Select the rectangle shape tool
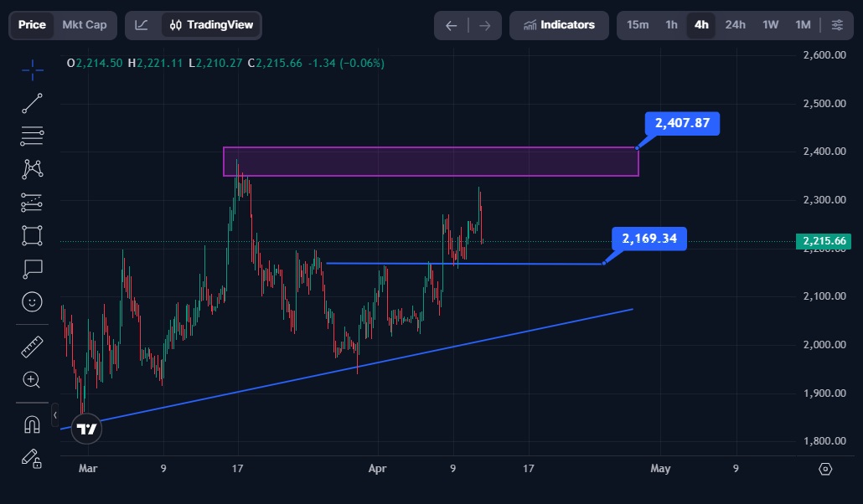 (32, 235)
